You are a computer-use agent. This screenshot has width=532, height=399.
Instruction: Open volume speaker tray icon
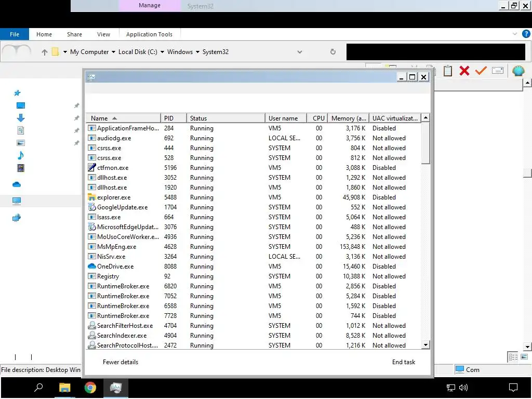[463, 388]
